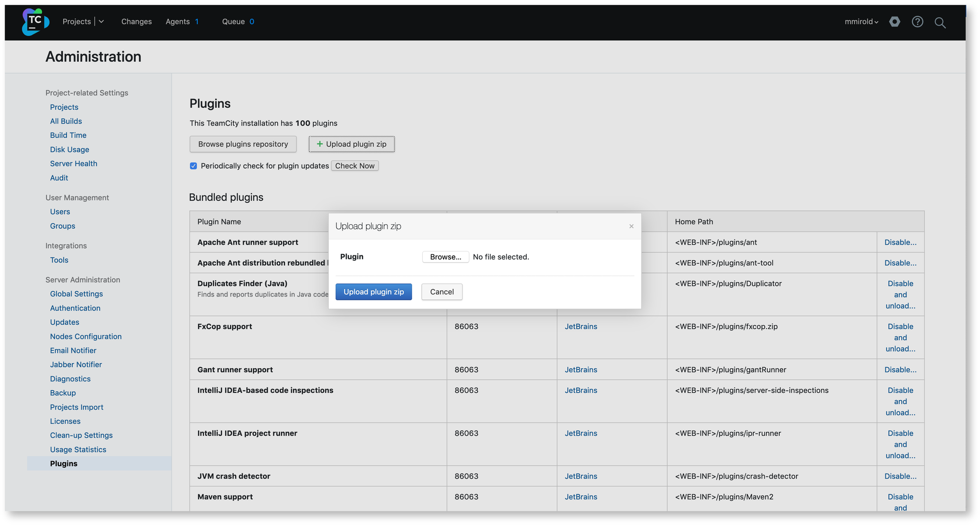Open Authentication sidebar link

pos(75,308)
